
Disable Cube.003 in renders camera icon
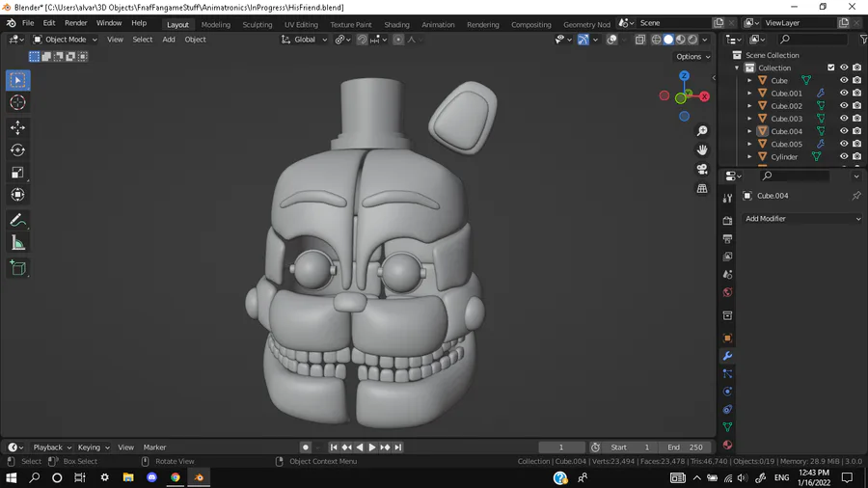tap(856, 119)
